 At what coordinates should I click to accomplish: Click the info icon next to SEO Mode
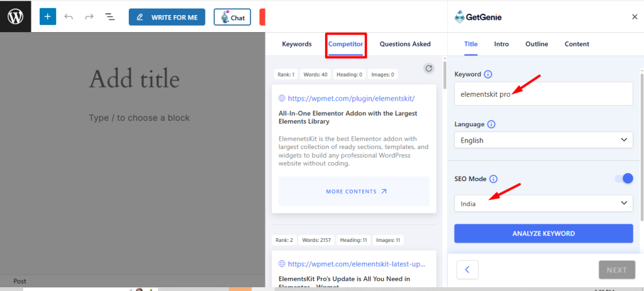[494, 179]
